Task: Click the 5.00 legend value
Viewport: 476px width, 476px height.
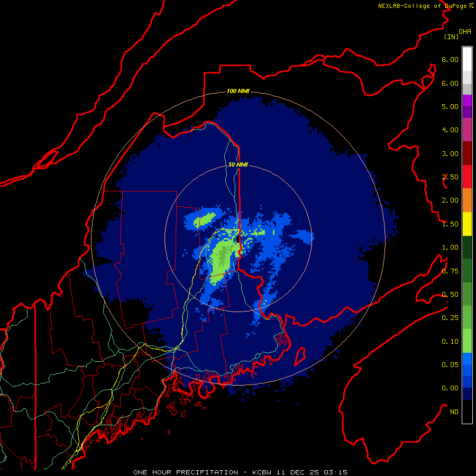Action: click(x=450, y=106)
